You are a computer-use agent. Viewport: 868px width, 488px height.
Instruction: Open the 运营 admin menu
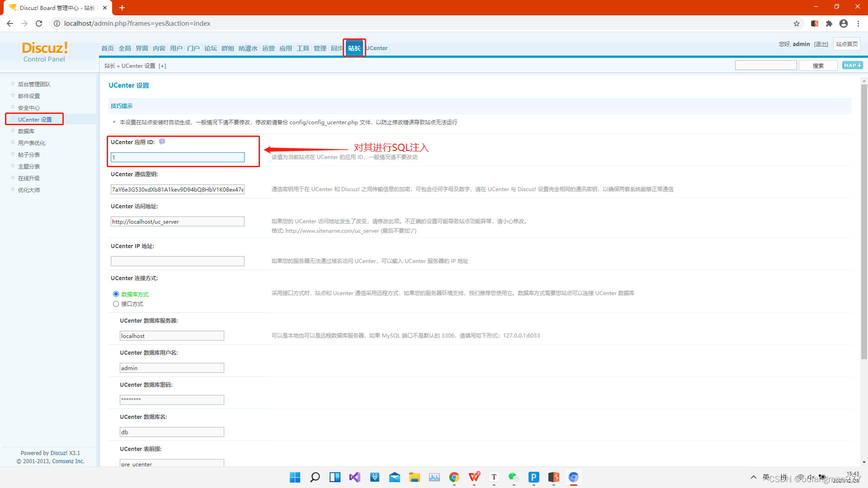pos(269,48)
